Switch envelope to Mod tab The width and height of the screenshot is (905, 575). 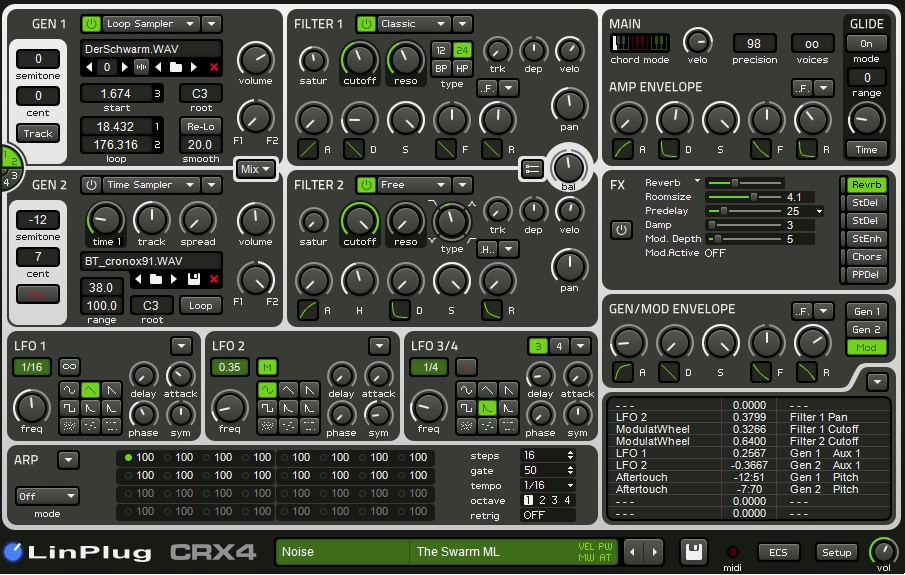pos(866,348)
